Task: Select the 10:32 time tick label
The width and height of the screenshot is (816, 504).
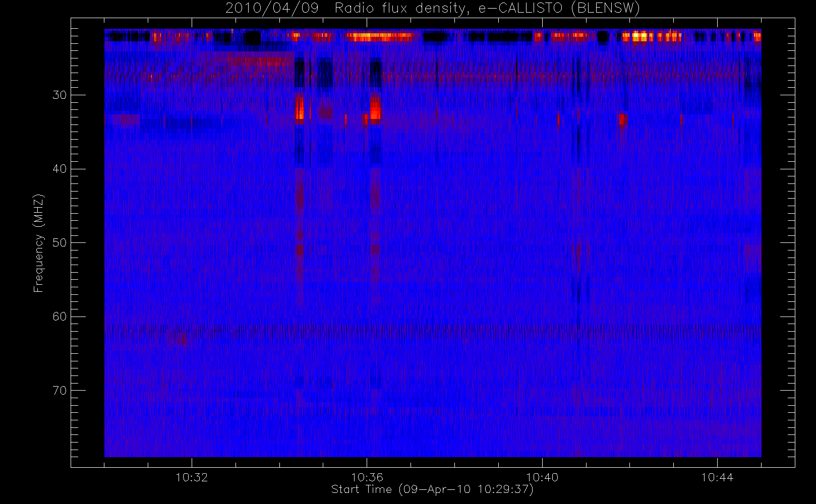Action: (192, 477)
